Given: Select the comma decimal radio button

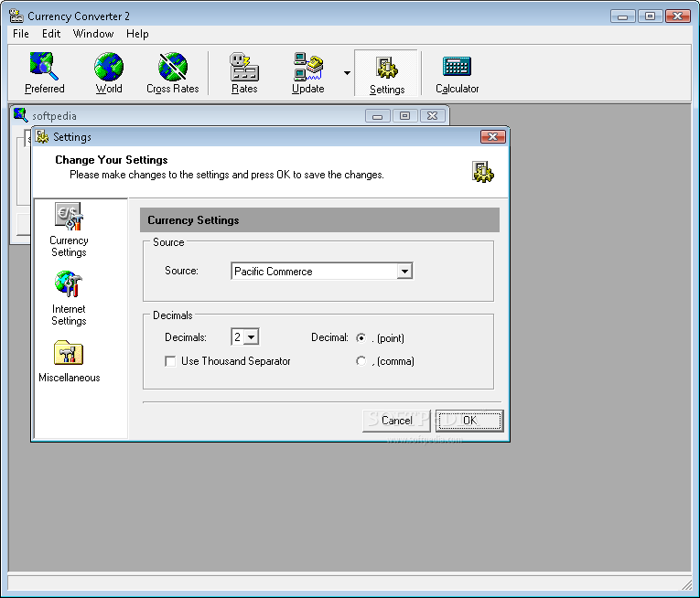Looking at the screenshot, I should (361, 360).
